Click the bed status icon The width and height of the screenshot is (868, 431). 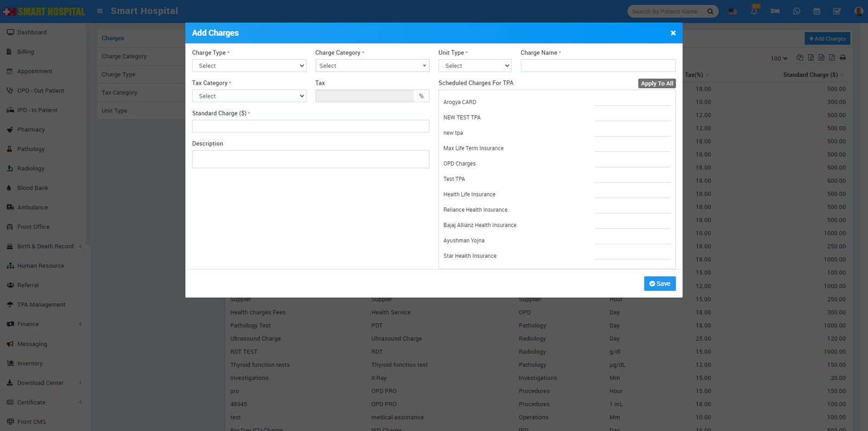(775, 11)
